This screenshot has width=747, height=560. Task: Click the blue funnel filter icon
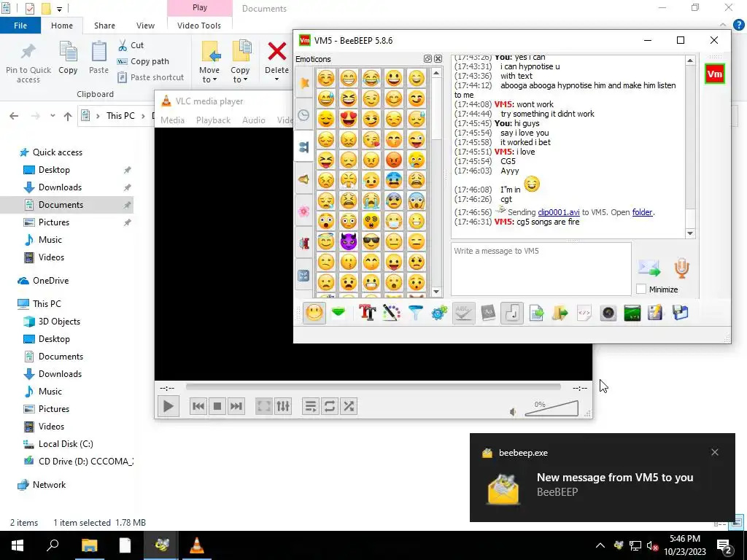[416, 313]
